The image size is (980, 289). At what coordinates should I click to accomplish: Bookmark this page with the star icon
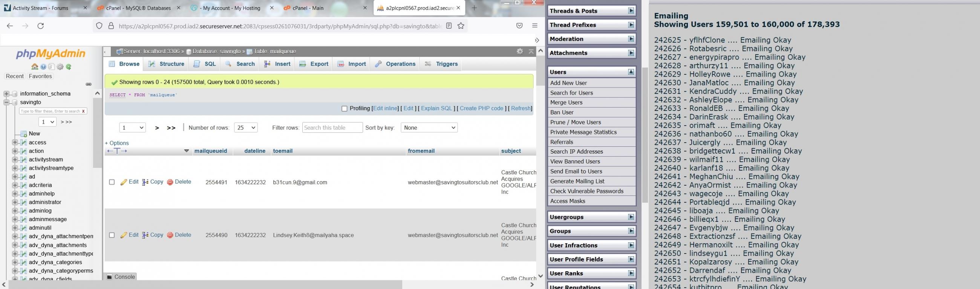point(461,26)
